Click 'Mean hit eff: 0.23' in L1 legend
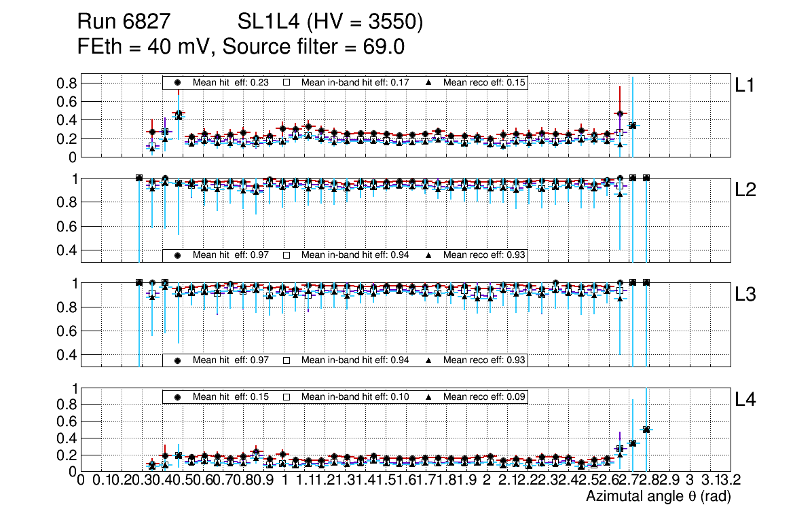The height and width of the screenshot is (524, 812). coord(231,82)
